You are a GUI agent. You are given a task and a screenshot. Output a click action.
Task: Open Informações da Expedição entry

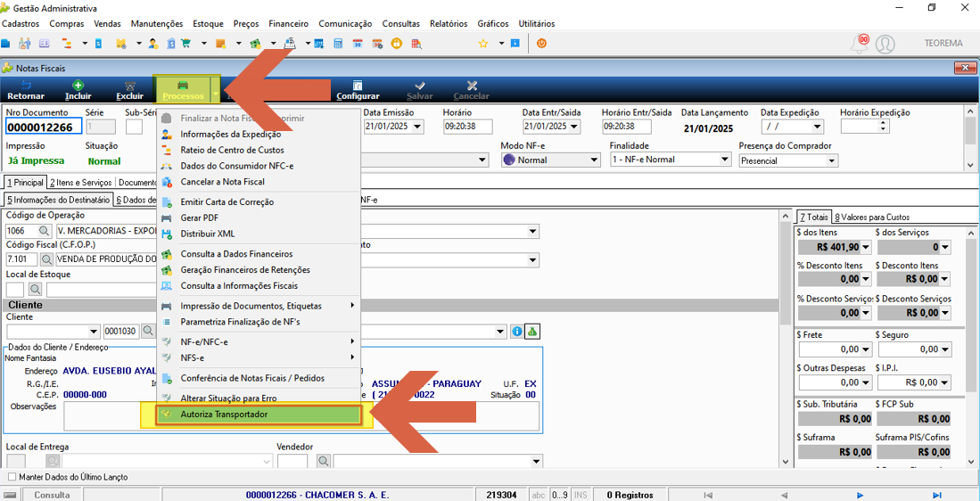tap(259, 135)
